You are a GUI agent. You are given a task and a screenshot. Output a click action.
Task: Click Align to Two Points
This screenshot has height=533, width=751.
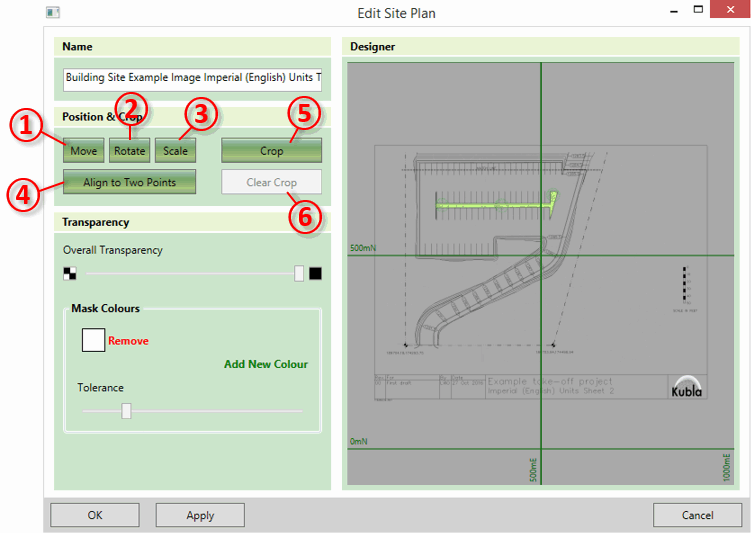coord(129,182)
